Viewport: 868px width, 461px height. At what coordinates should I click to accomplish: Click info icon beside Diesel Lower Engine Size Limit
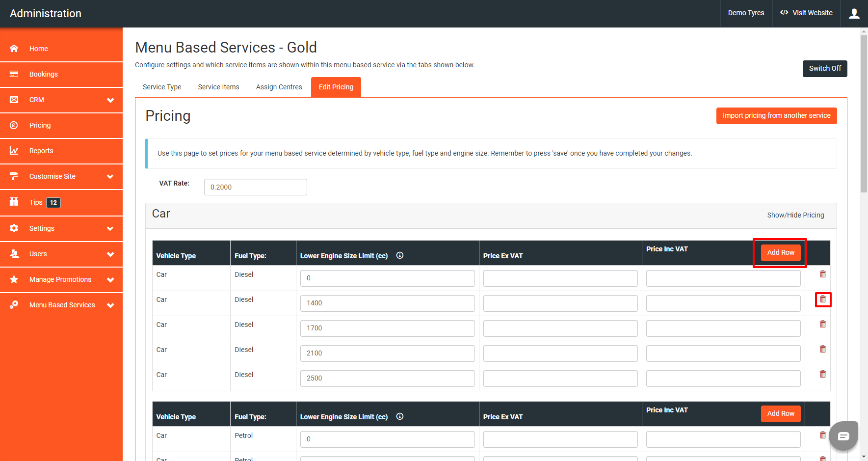[x=400, y=255]
